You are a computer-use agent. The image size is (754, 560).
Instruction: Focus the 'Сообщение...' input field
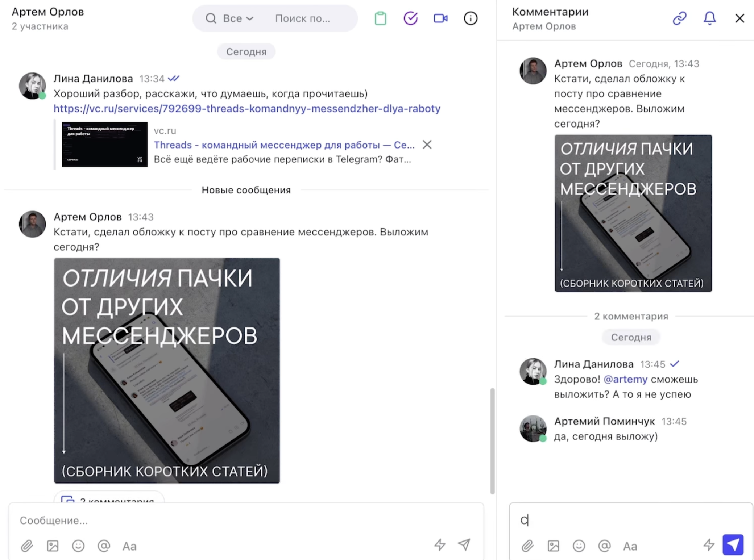pyautogui.click(x=246, y=520)
